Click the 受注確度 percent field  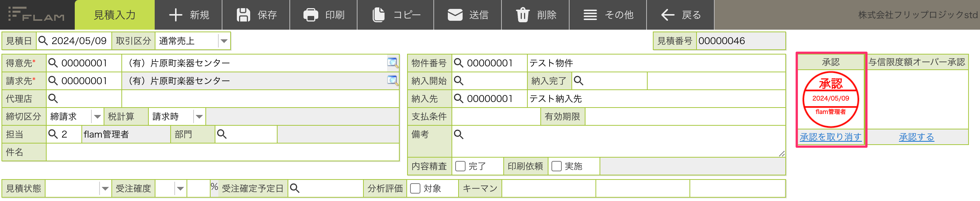point(198,188)
